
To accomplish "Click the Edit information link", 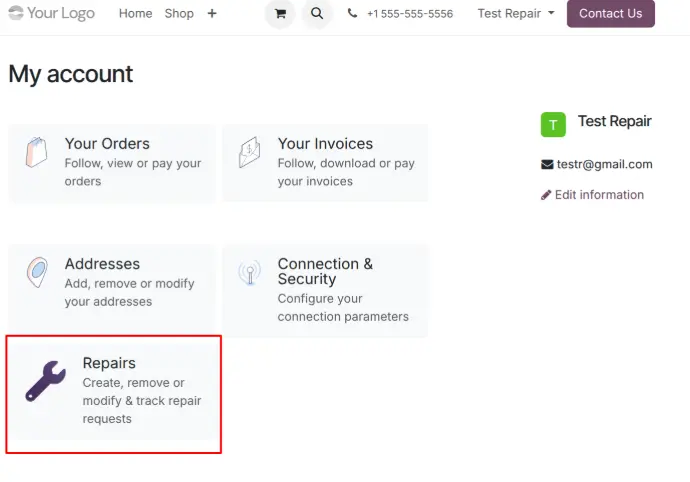I will point(598,195).
